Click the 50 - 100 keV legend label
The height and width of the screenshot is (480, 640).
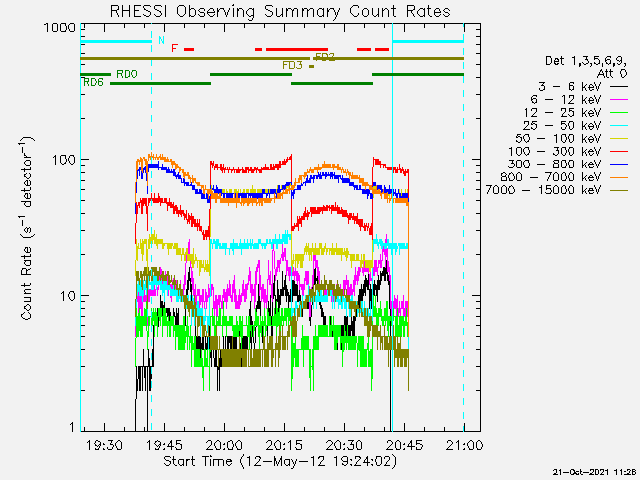(558, 138)
